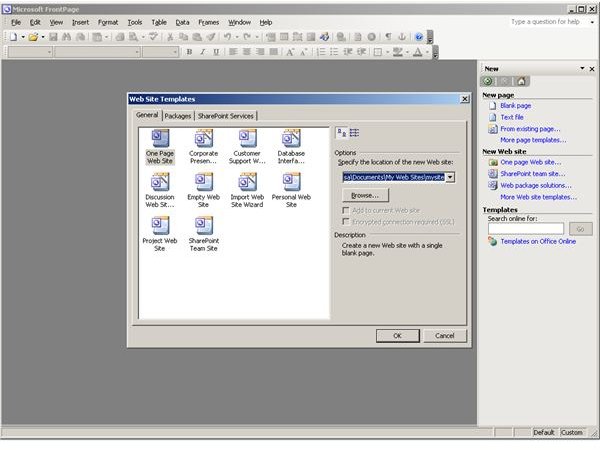Expand the New page button dropdown arrow
Image resolution: width=600 pixels, height=450 pixels.
tap(23, 37)
